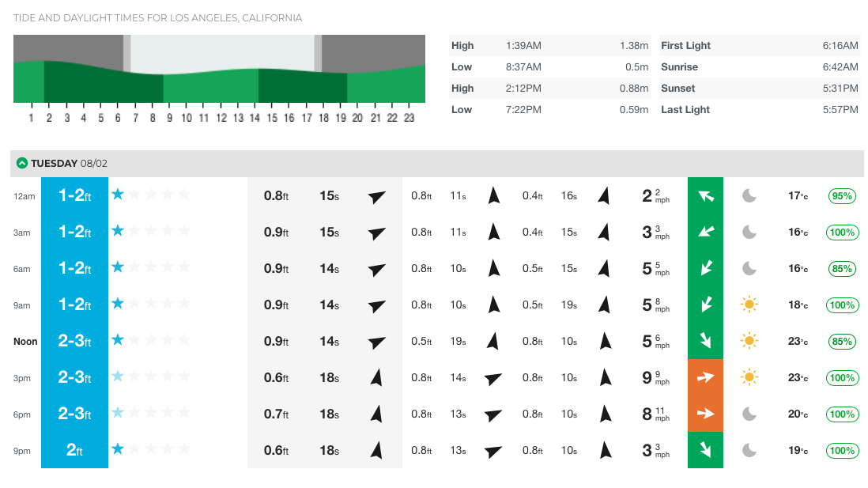The image size is (868, 488).
Task: Click the 9pm moon weather icon
Action: (x=749, y=450)
